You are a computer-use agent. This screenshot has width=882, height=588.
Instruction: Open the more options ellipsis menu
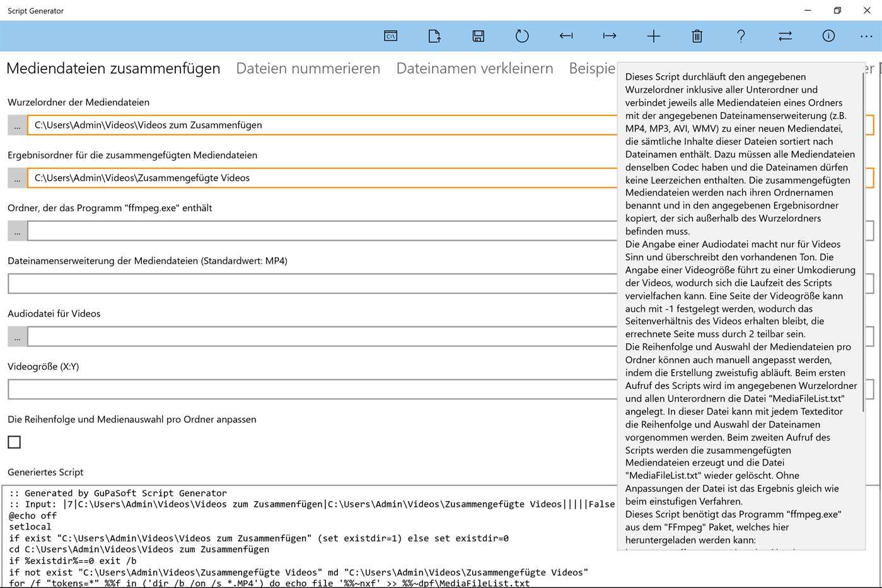(x=866, y=36)
